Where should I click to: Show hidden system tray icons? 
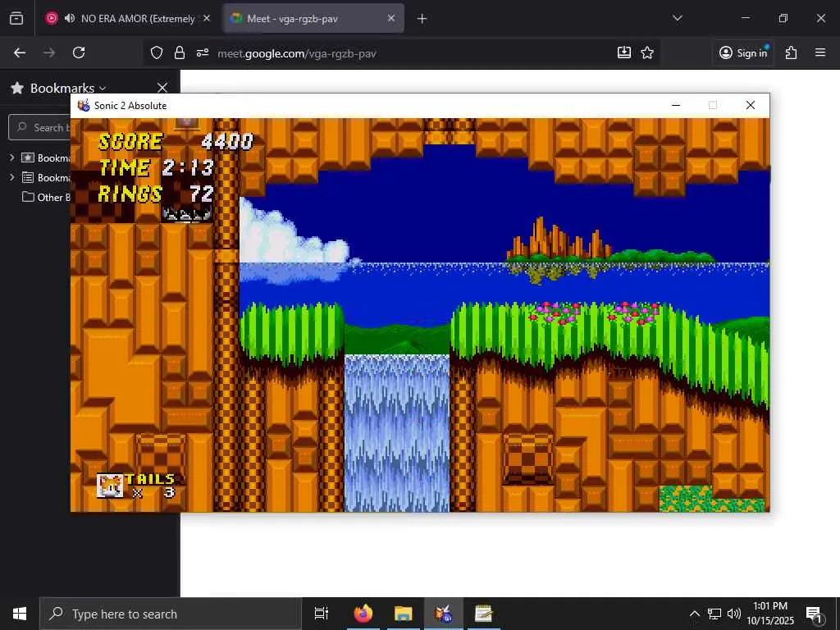[694, 614]
